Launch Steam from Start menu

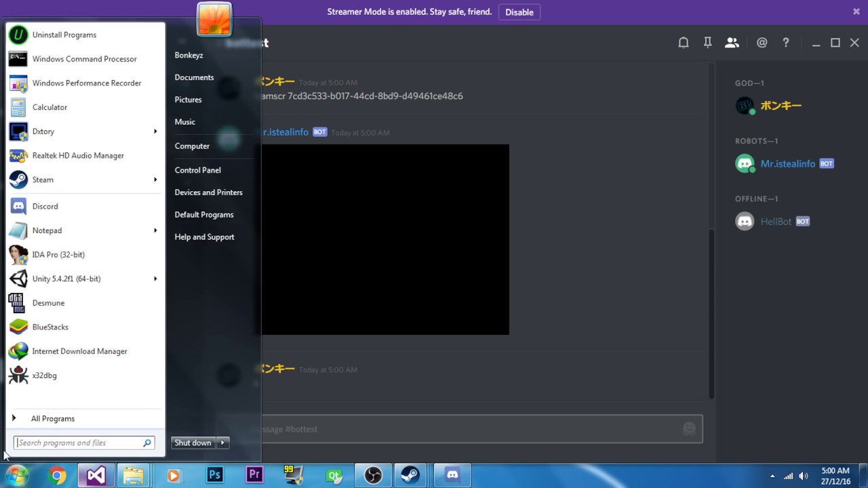pyautogui.click(x=78, y=180)
